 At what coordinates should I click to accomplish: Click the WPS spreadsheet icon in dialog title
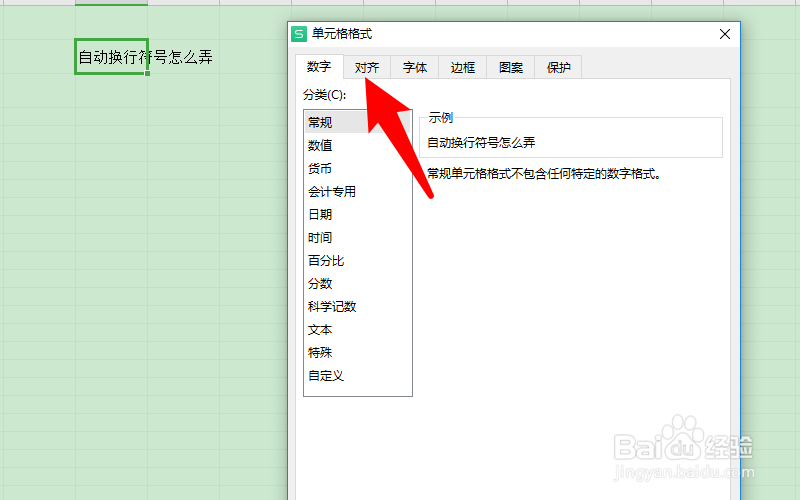click(x=299, y=34)
